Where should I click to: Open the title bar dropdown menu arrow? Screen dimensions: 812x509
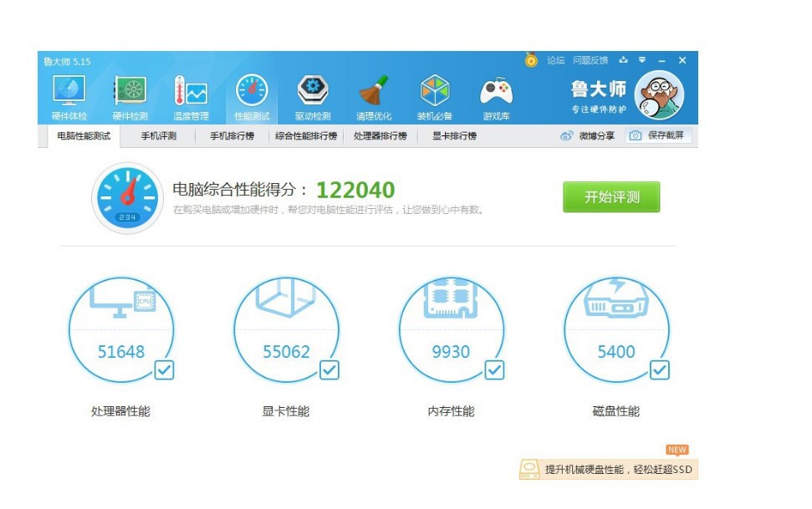coord(642,60)
